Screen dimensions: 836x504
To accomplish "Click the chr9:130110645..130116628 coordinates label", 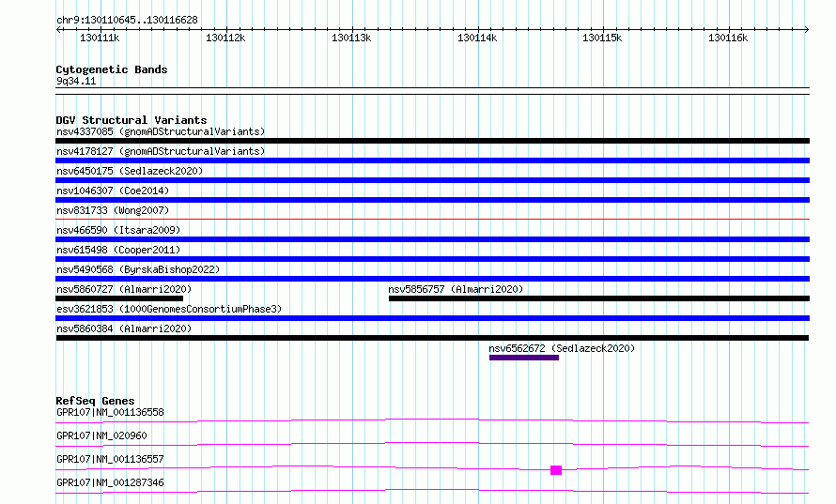I will [x=127, y=20].
